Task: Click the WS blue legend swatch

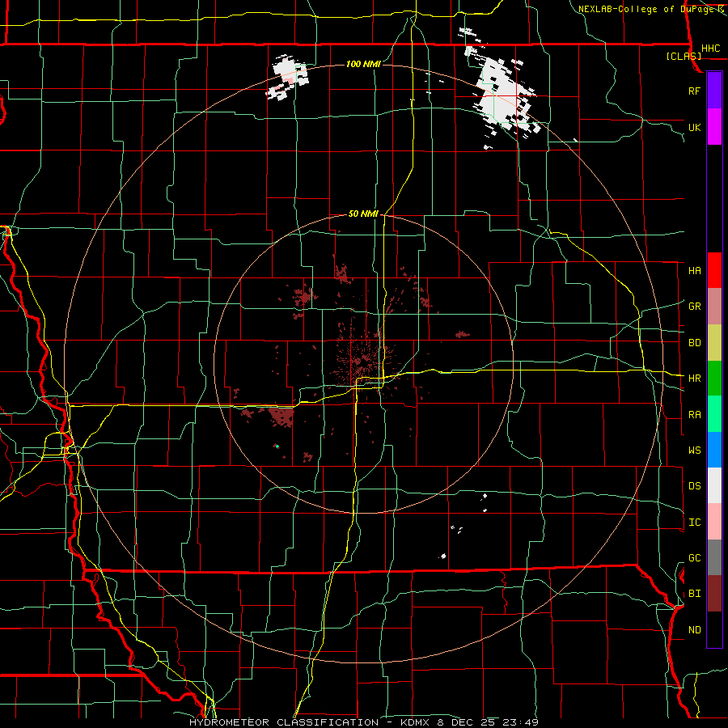Action: pyautogui.click(x=714, y=450)
